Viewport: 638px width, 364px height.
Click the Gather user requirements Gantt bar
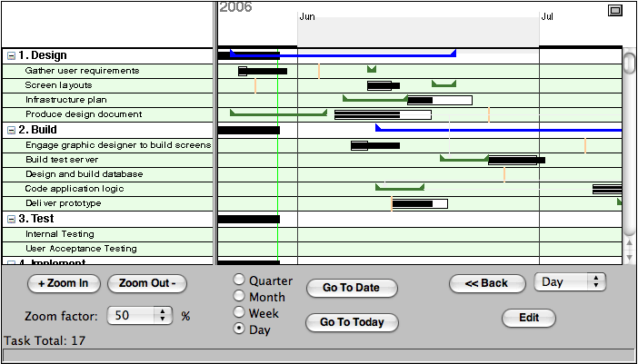[263, 72]
